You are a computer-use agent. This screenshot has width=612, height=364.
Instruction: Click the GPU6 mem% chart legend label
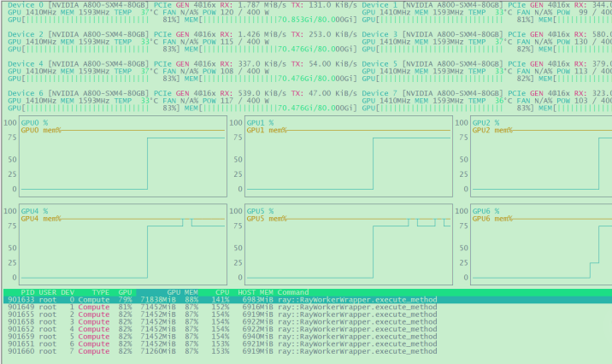click(492, 219)
